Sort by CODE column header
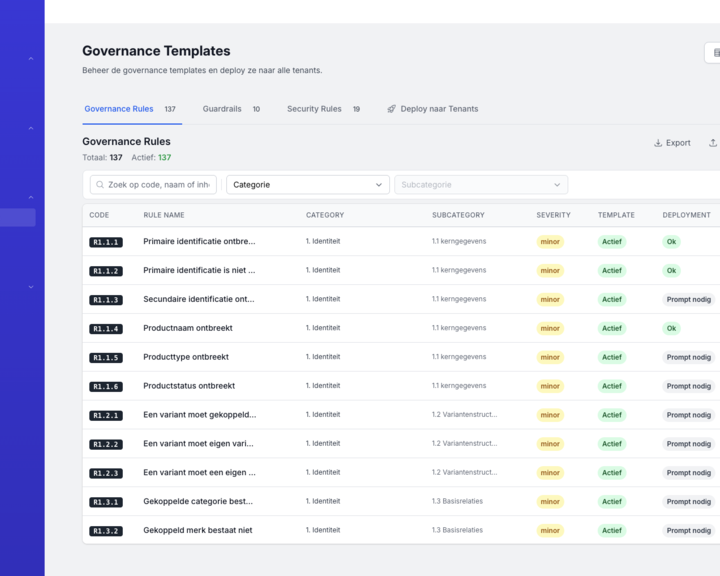The image size is (720, 576). (x=99, y=215)
